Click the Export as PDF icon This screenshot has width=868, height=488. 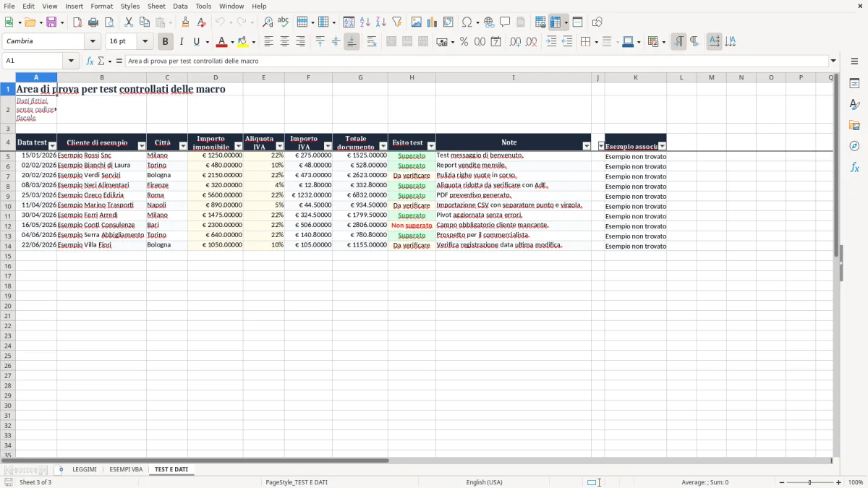click(x=77, y=22)
